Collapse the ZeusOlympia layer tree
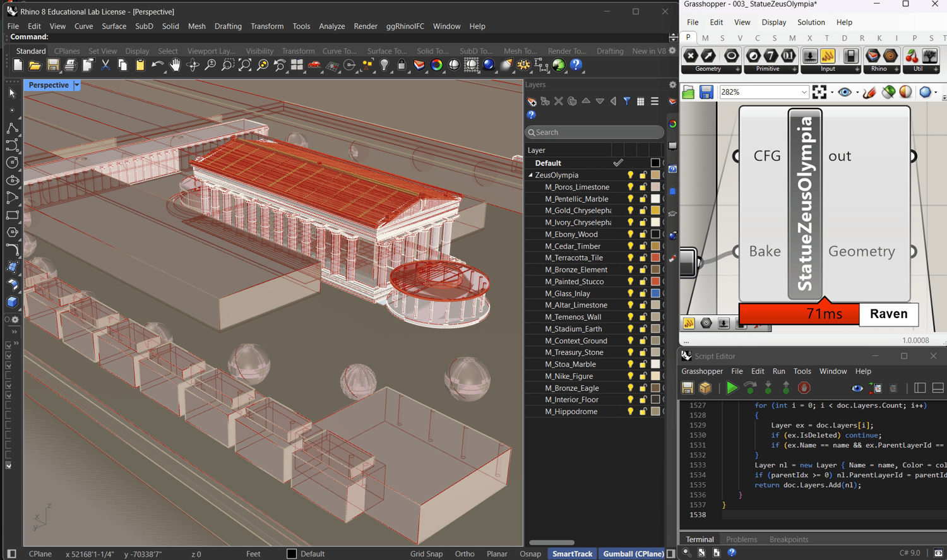Viewport: 947px width, 560px height. tap(530, 176)
